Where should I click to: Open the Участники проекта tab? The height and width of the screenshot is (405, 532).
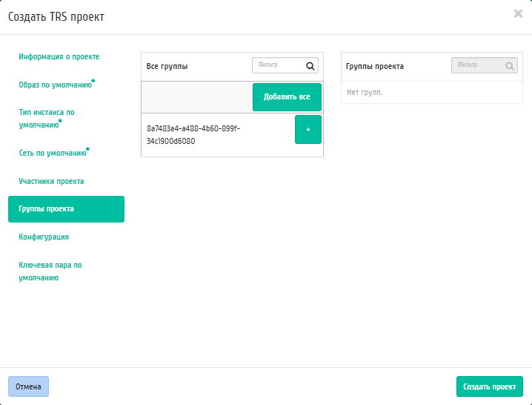pyautogui.click(x=51, y=182)
